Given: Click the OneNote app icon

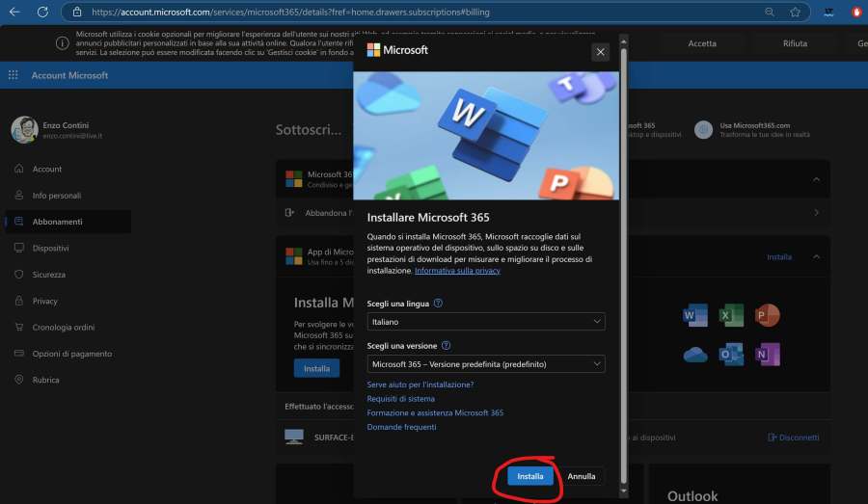Looking at the screenshot, I should pos(768,355).
